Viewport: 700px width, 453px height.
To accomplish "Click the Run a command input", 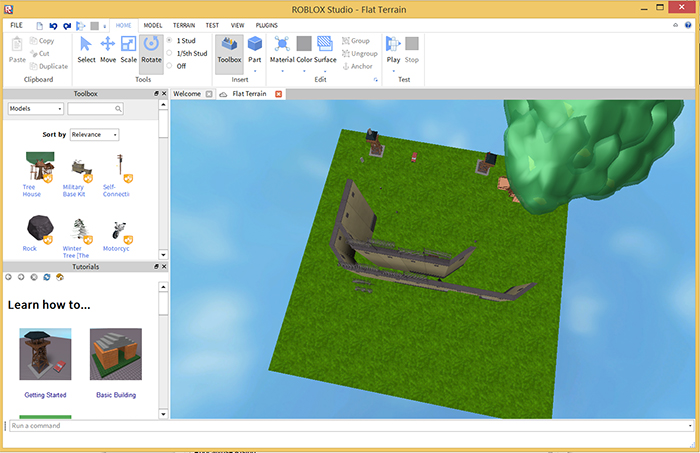I will click(351, 426).
